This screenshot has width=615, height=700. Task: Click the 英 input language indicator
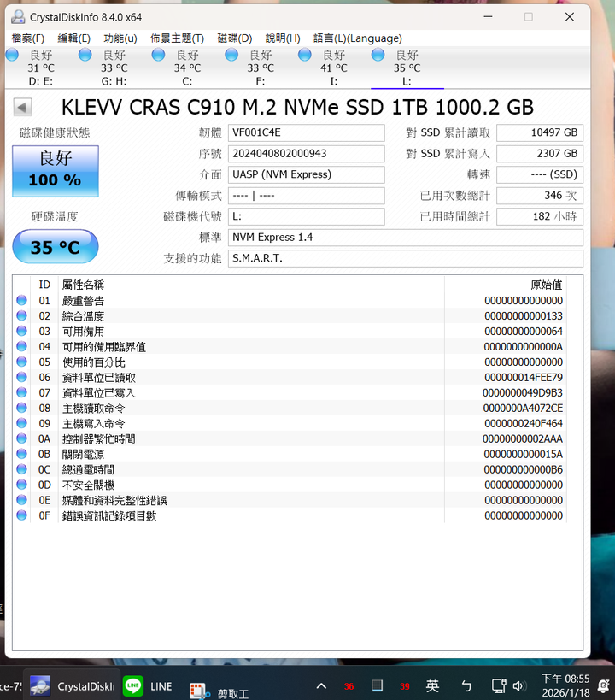click(x=433, y=686)
